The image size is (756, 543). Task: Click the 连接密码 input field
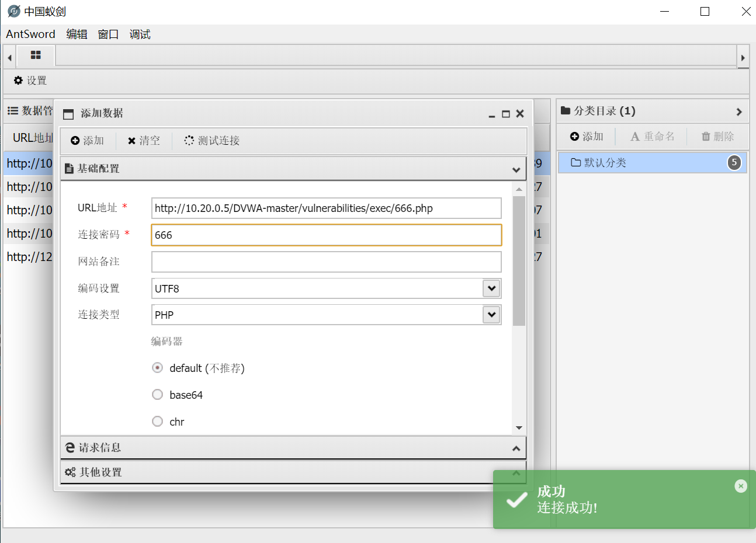[x=326, y=235]
